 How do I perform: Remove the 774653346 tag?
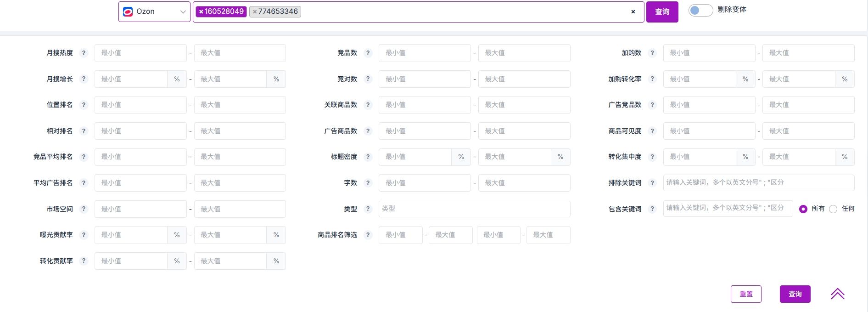(255, 11)
